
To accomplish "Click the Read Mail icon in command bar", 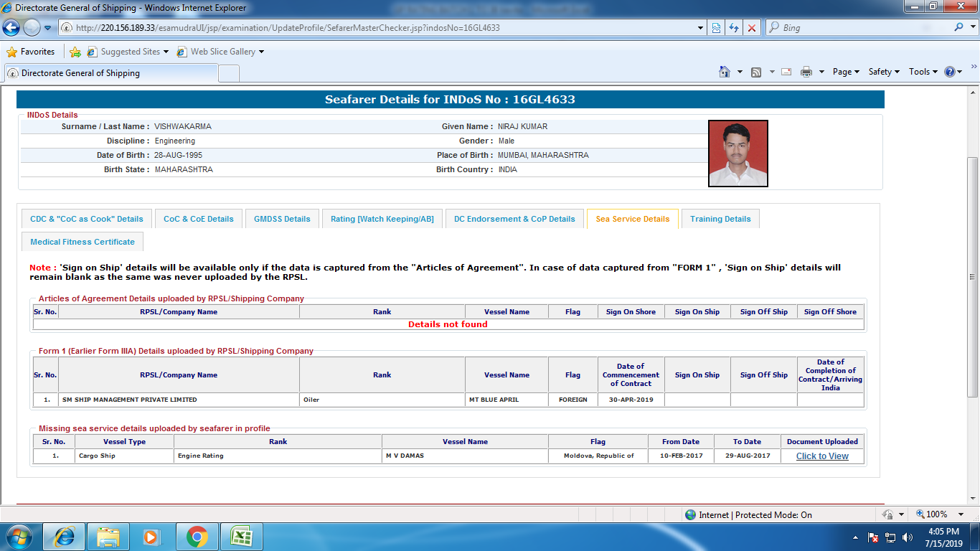I will point(786,72).
